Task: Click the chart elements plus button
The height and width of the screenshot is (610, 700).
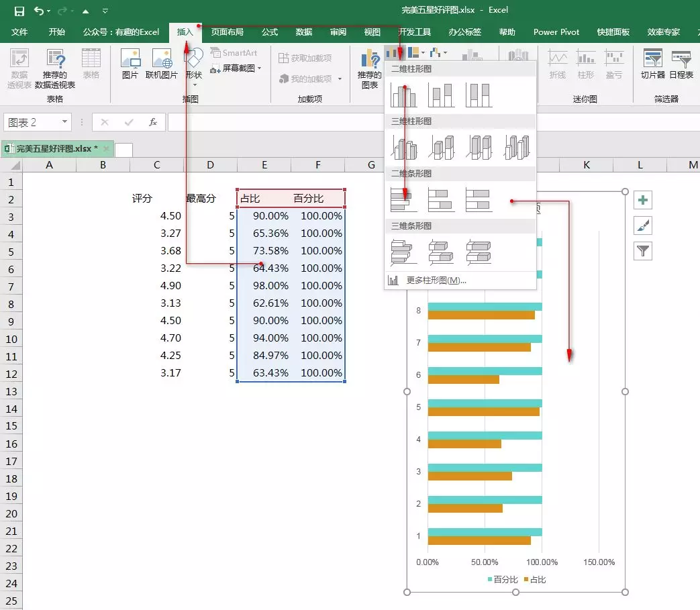Action: click(x=643, y=200)
